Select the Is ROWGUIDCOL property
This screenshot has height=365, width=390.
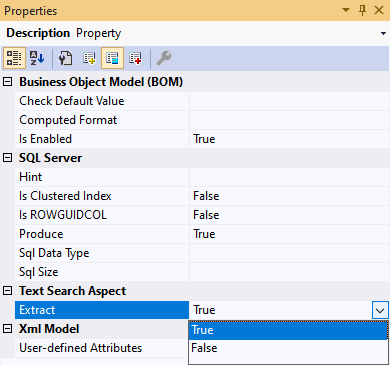[102, 215]
